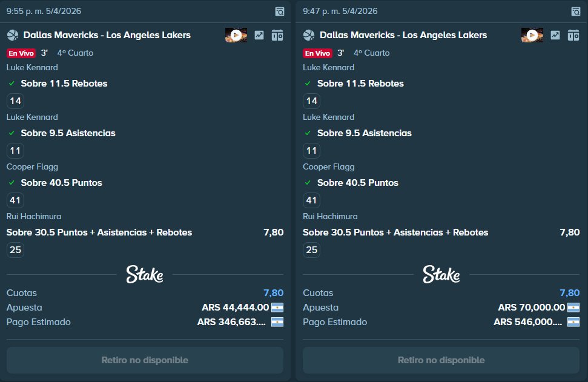This screenshot has width=588, height=382.
Task: Click Cooper Flagg name on 9:47 p. m. slip
Action: tap(328, 167)
